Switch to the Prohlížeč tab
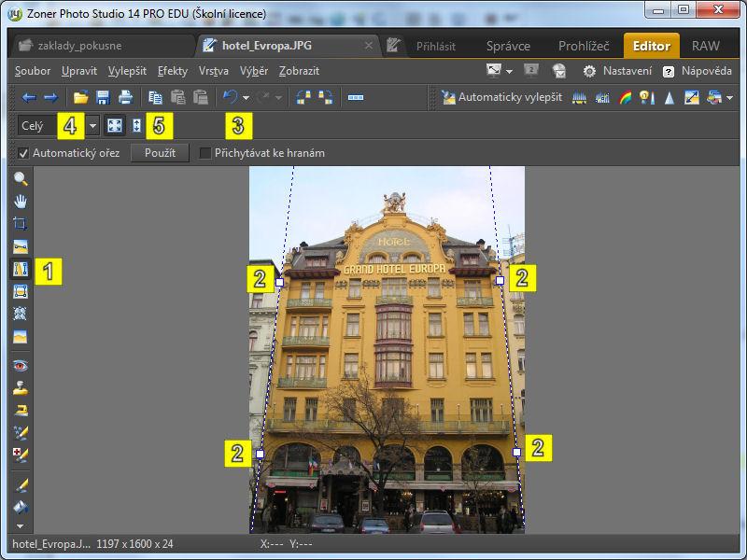The width and height of the screenshot is (747, 560). tap(584, 46)
